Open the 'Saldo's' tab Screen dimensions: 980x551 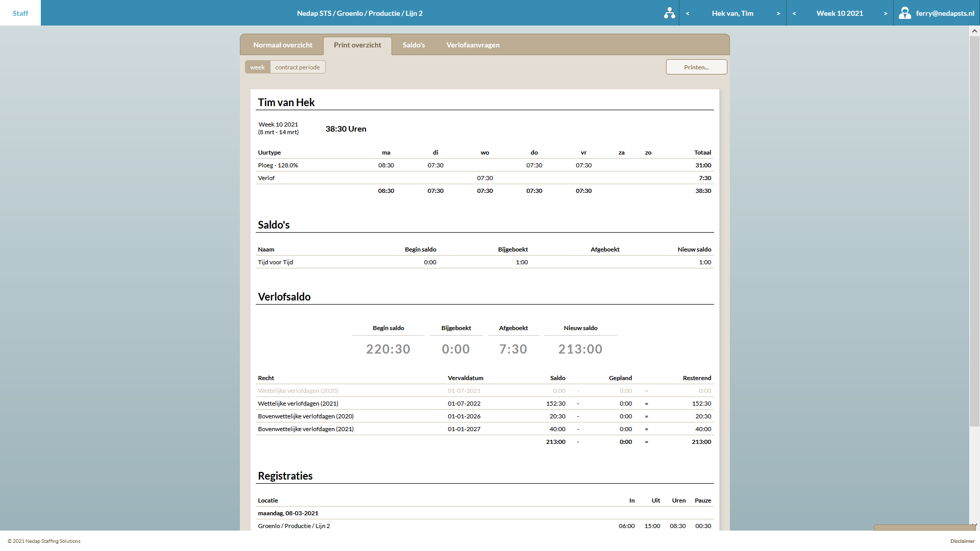click(413, 45)
